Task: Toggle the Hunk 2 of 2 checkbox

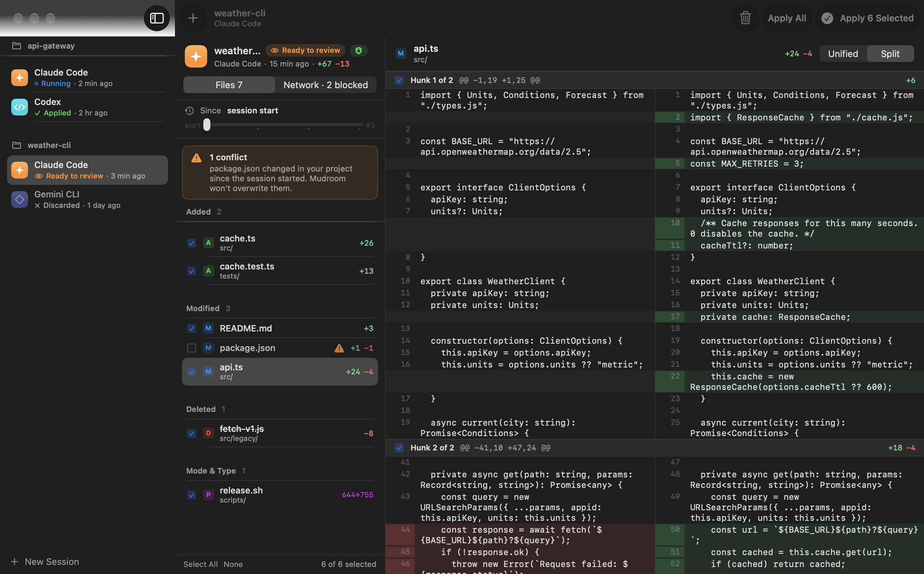Action: click(399, 448)
